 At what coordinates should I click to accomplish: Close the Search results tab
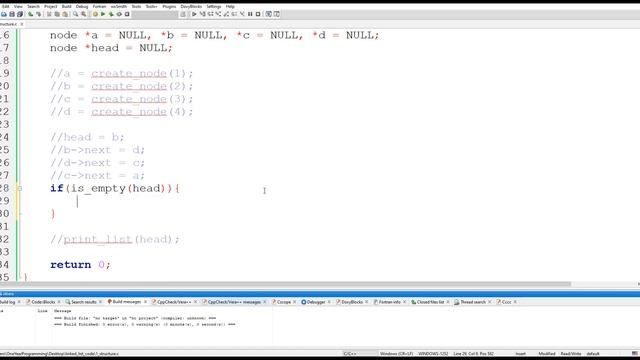pyautogui.click(x=100, y=302)
